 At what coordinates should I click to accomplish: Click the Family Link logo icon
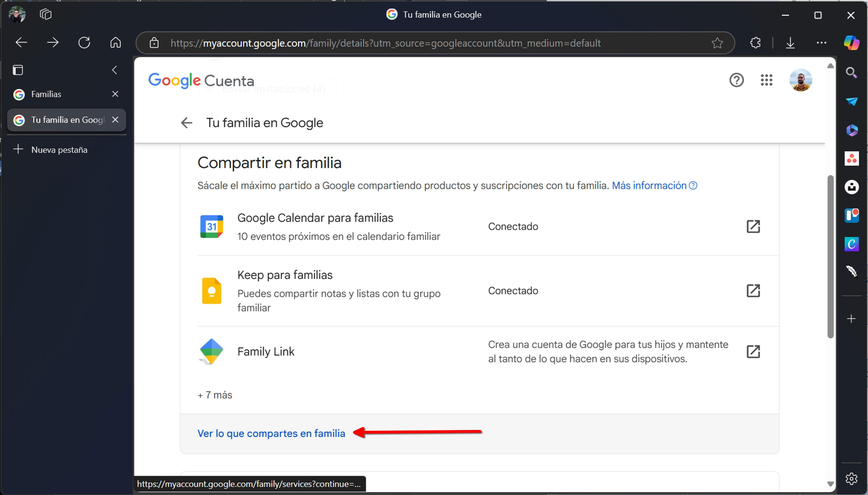pyautogui.click(x=211, y=351)
